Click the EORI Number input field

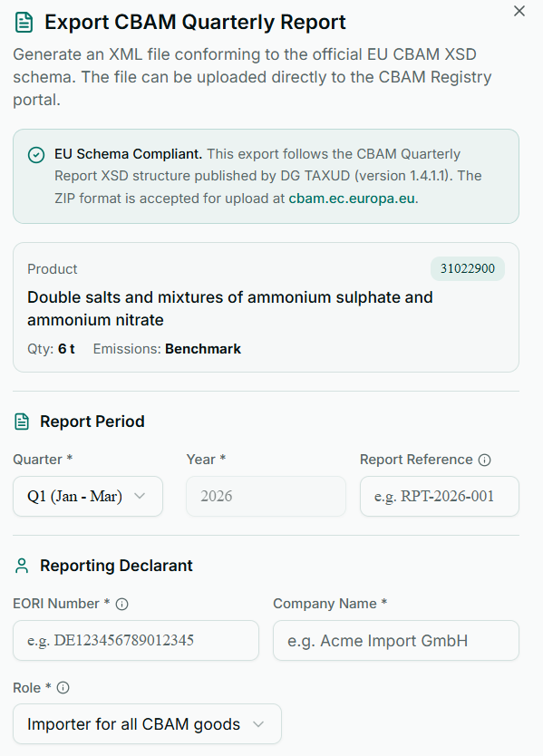point(135,640)
